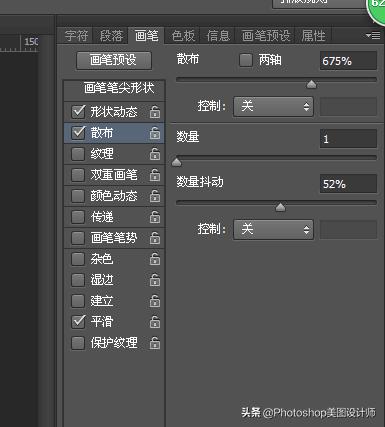
Task: Enable the 保护纹理 checkbox
Action: (x=78, y=343)
